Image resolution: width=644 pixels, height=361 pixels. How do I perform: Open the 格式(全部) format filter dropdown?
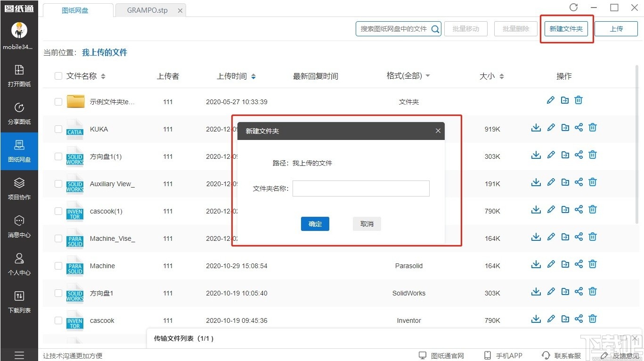click(408, 75)
